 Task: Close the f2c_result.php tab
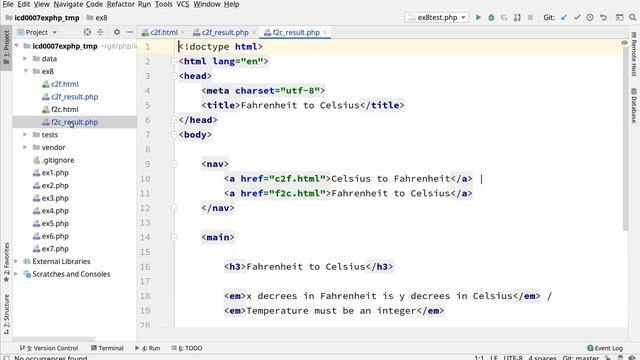click(325, 32)
